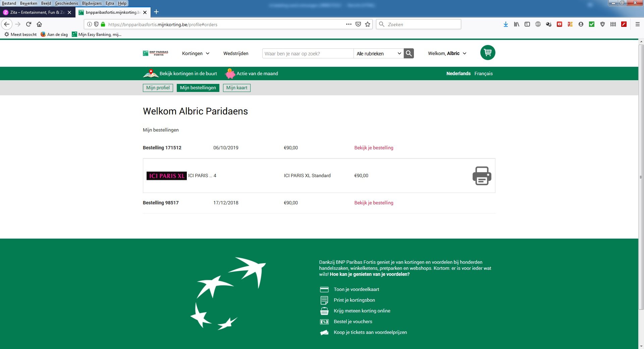Click the map pin icon near 'Bekijk kortingen in de buurt'
This screenshot has width=644, height=349.
pyautogui.click(x=151, y=73)
